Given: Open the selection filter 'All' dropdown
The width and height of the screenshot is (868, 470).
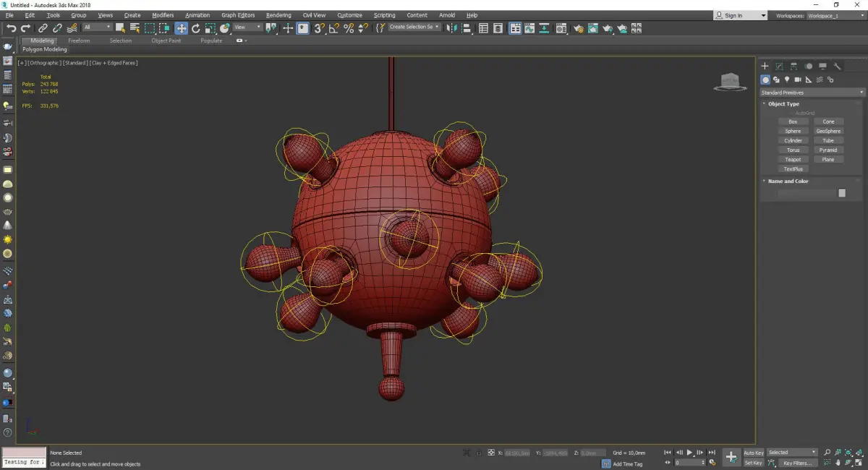Looking at the screenshot, I should pyautogui.click(x=97, y=27).
